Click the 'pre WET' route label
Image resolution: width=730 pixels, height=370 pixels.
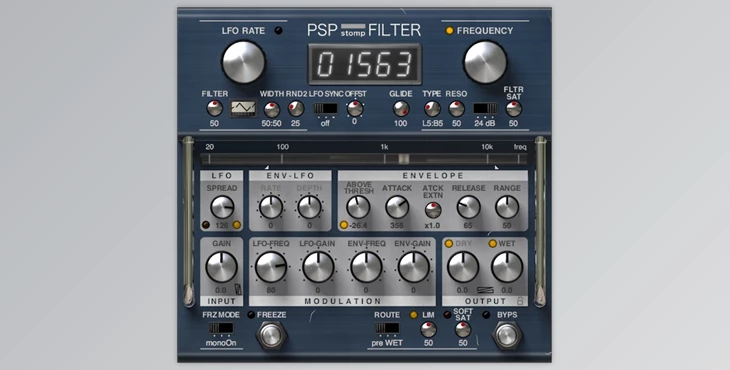click(x=387, y=343)
